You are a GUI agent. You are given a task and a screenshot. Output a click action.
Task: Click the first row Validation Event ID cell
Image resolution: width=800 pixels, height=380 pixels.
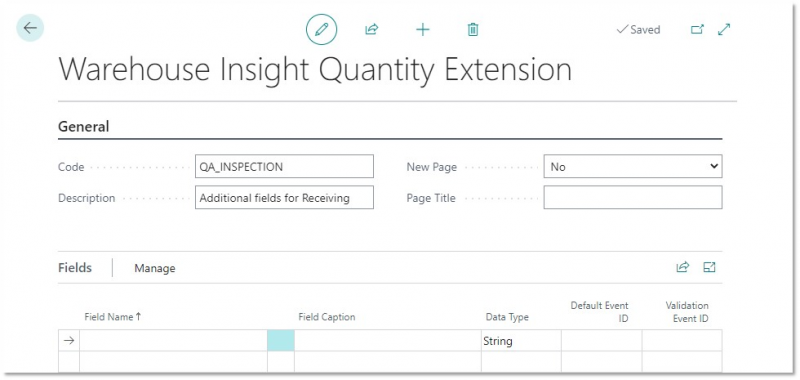click(682, 340)
